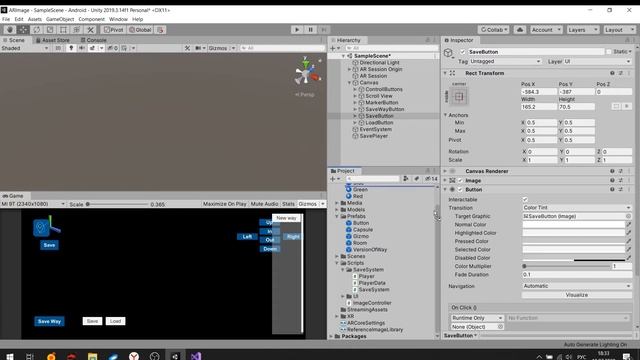Toggle scene lighting icon
Viewport: 640px width, 360px height.
[x=71, y=48]
